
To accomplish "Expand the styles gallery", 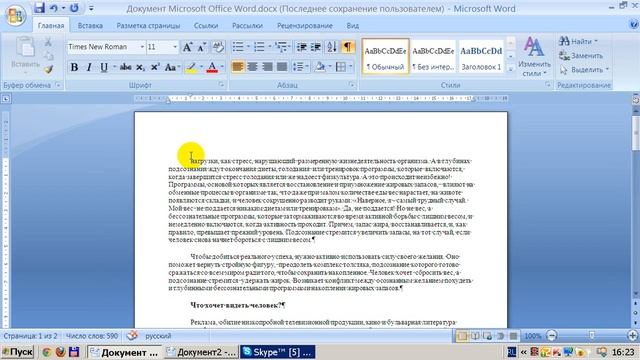I will point(511,70).
